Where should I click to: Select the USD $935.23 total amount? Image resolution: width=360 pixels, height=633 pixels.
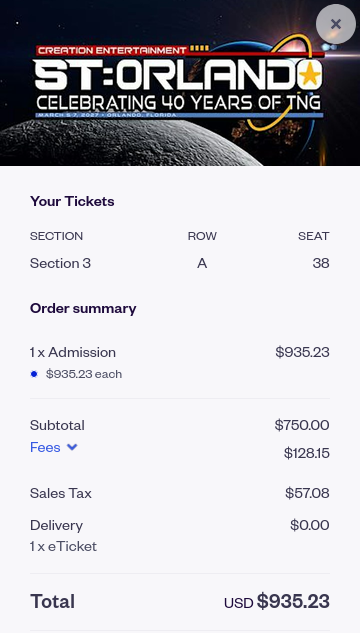277,601
